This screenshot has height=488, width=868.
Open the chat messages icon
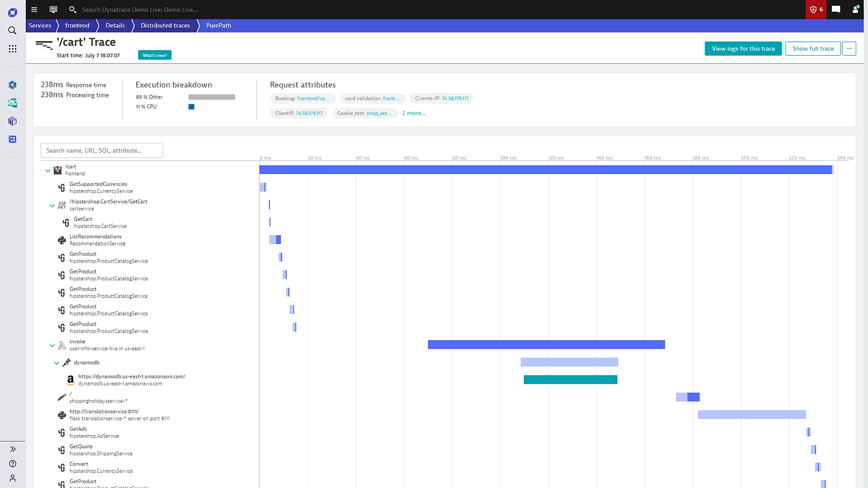tap(836, 9)
